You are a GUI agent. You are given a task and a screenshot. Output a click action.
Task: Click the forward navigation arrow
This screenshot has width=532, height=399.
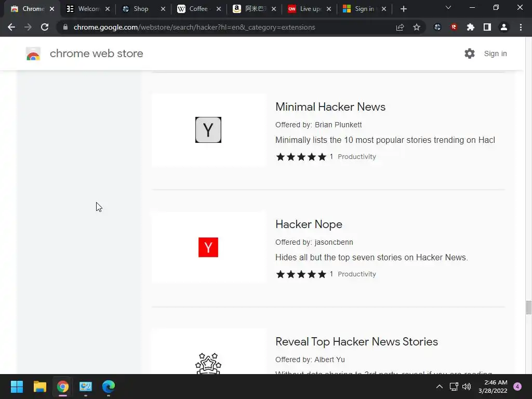coord(28,27)
